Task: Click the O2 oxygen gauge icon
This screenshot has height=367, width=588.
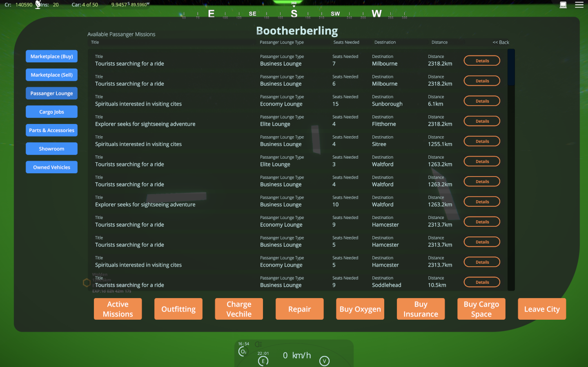Action: [x=243, y=352]
